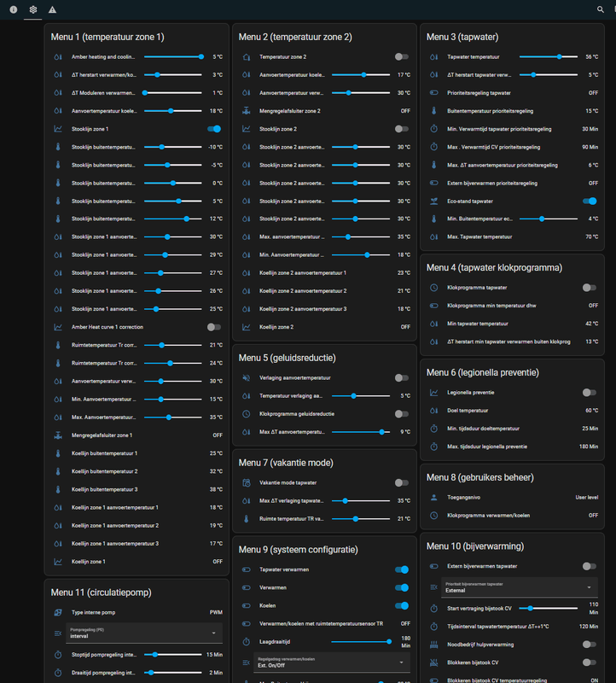Turn off the Stooklijn zone 1 switch
The height and width of the screenshot is (683, 616).
click(214, 129)
